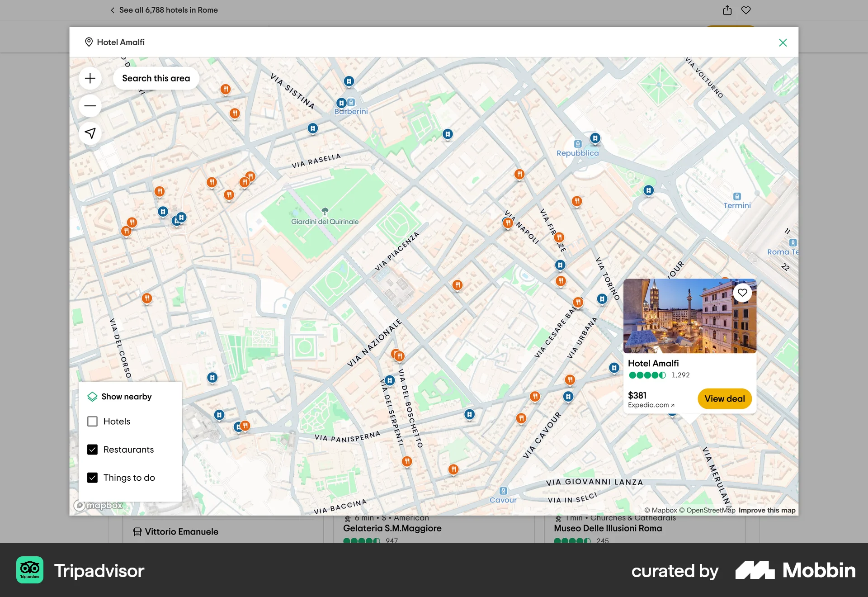Zoom out of the map
Image resolution: width=868 pixels, height=597 pixels.
90,105
